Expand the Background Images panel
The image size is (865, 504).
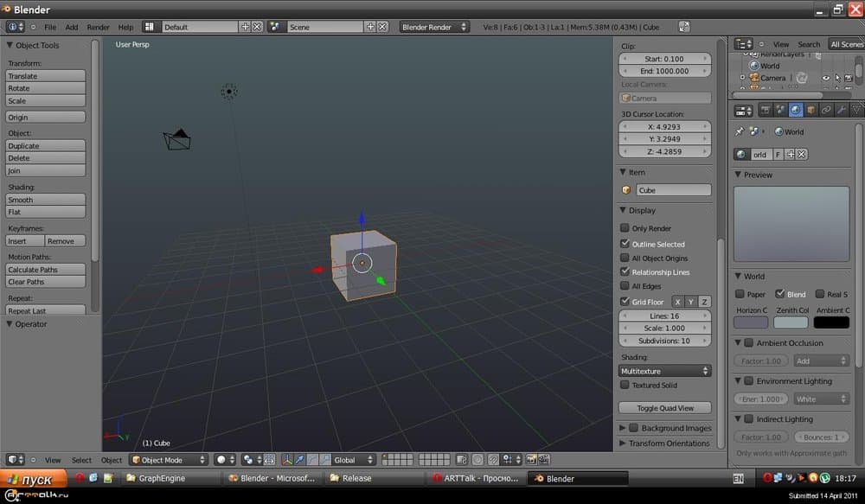(x=622, y=428)
